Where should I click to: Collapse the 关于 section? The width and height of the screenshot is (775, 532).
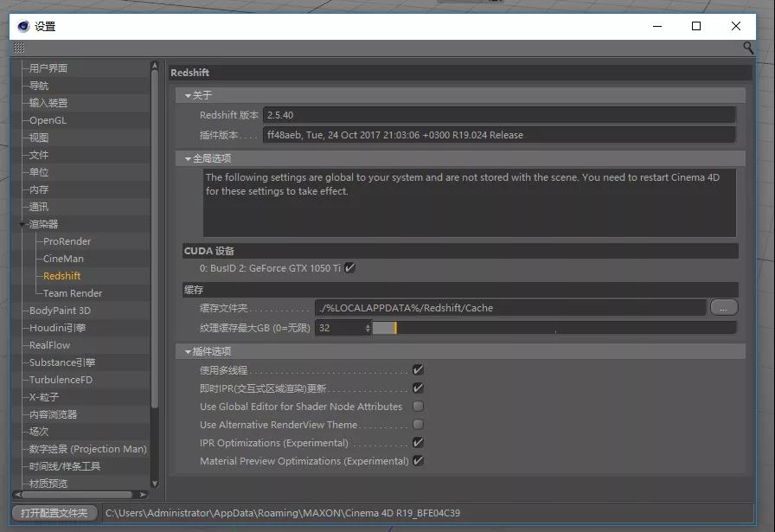188,95
